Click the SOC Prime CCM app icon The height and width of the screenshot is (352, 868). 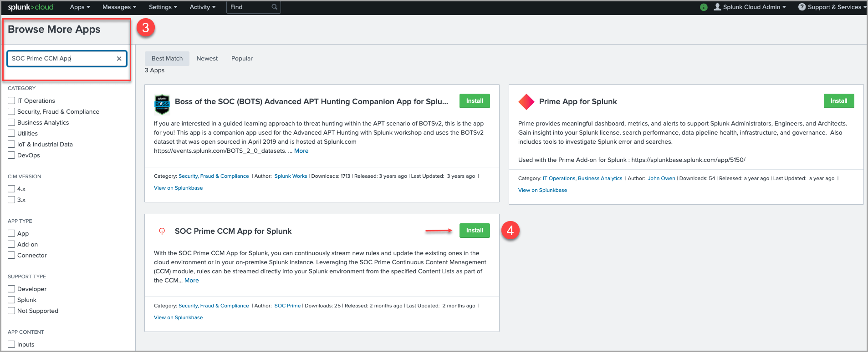(x=162, y=231)
